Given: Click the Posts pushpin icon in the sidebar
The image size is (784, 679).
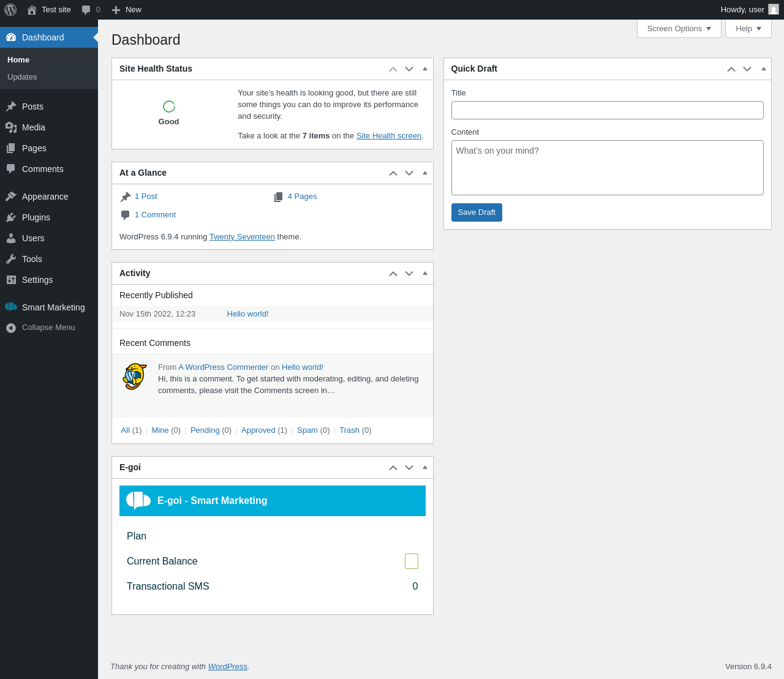Looking at the screenshot, I should (11, 107).
